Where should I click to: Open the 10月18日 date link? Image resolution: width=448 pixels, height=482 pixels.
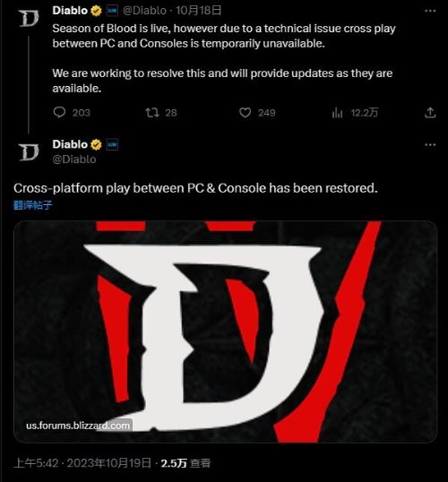pos(198,11)
